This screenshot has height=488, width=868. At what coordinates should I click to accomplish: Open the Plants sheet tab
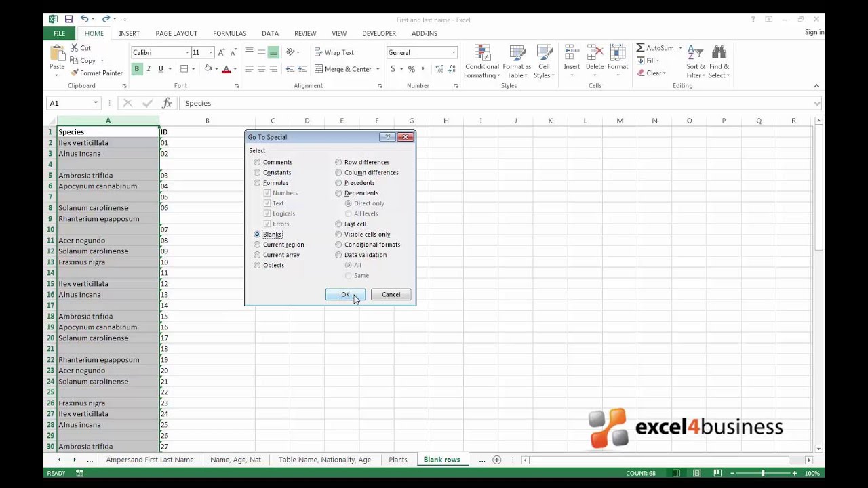(x=398, y=460)
